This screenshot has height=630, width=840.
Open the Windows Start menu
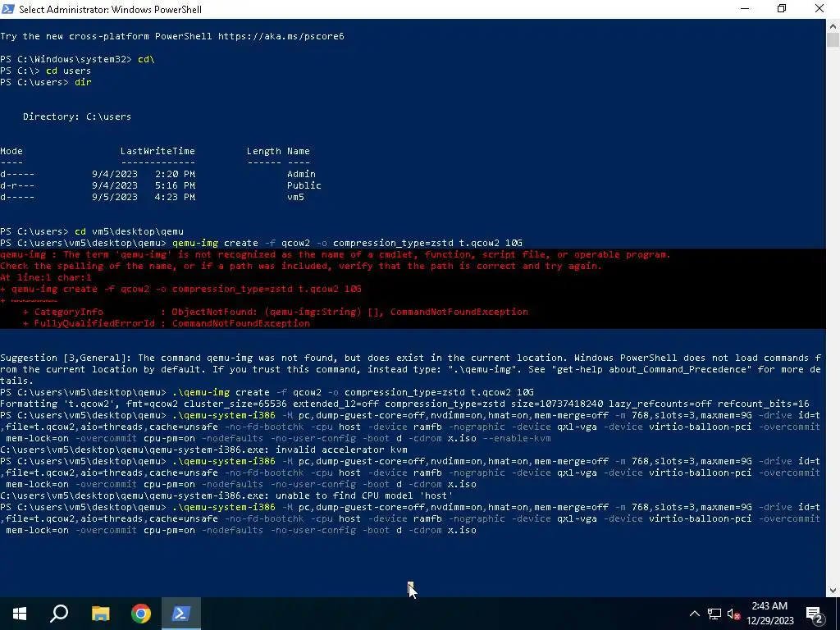coord(20,614)
